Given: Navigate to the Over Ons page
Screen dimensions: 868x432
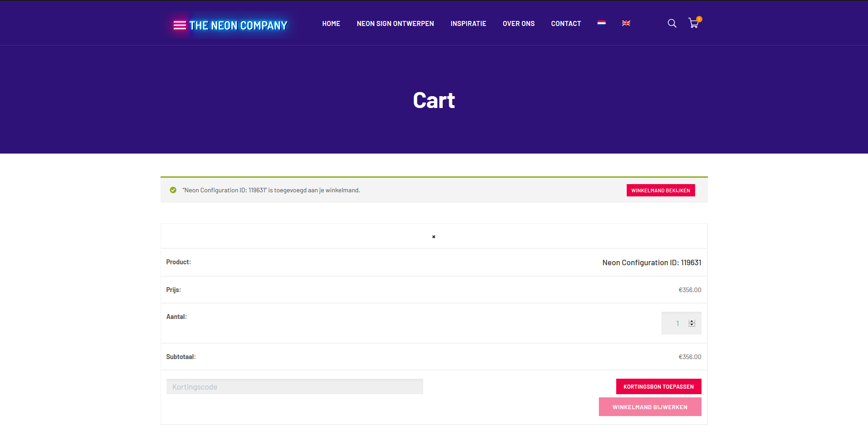Looking at the screenshot, I should coord(519,24).
